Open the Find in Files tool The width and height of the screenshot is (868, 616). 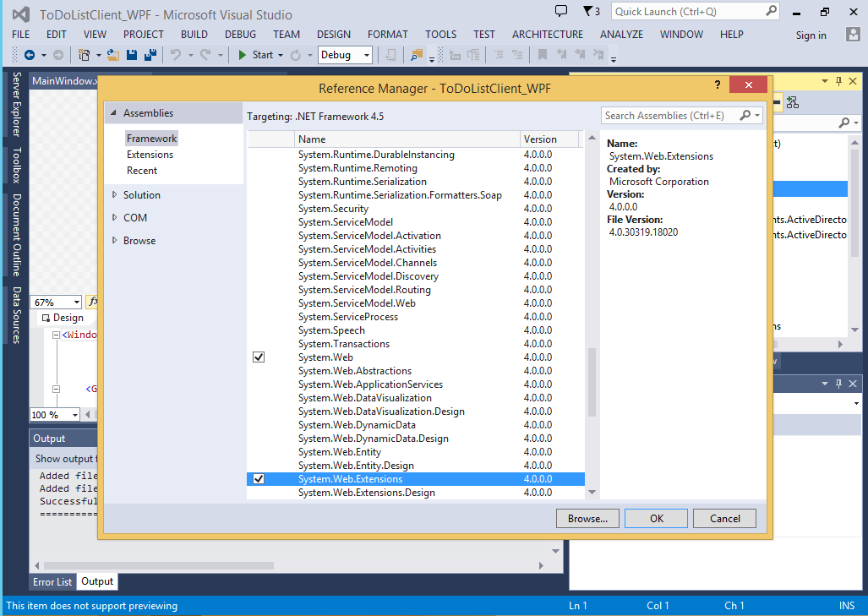[415, 53]
